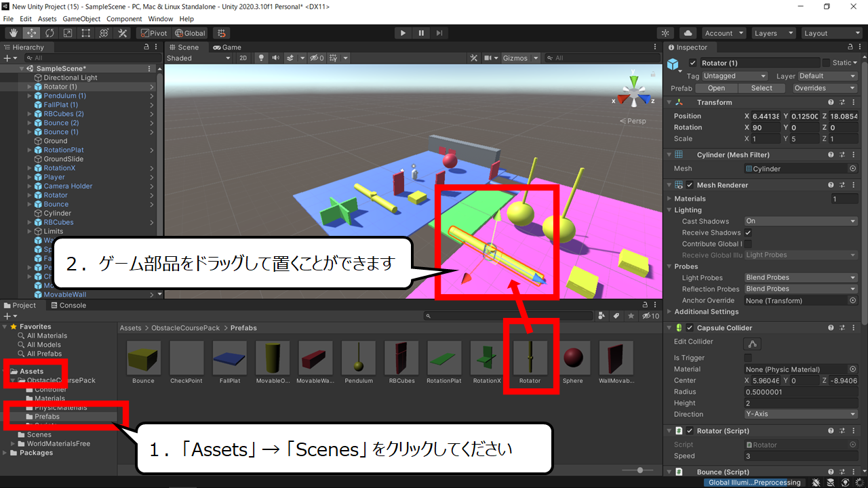
Task: Open Transform component help icon
Action: tap(831, 102)
